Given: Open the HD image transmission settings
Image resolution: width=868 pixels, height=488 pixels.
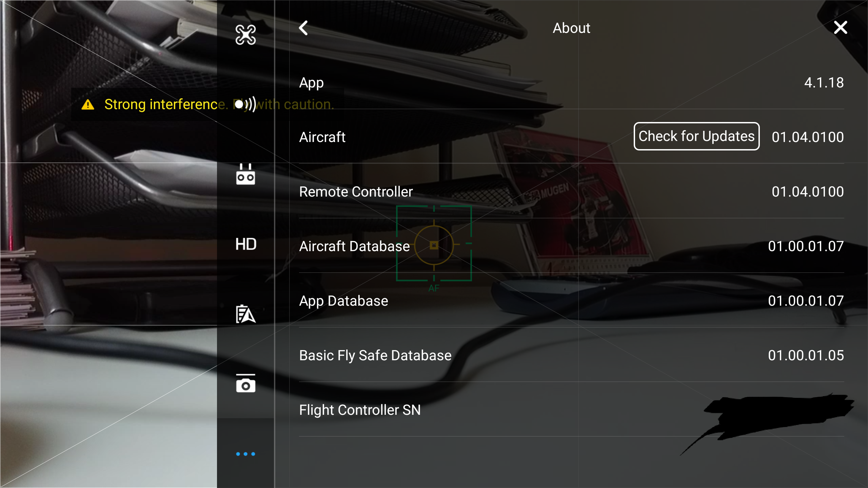Looking at the screenshot, I should tap(245, 244).
